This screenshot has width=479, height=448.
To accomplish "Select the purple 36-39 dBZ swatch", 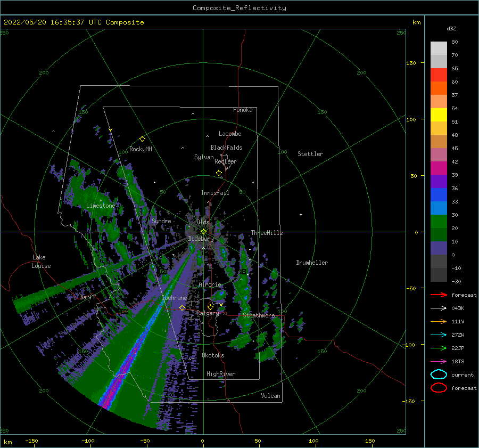I will point(439,181).
